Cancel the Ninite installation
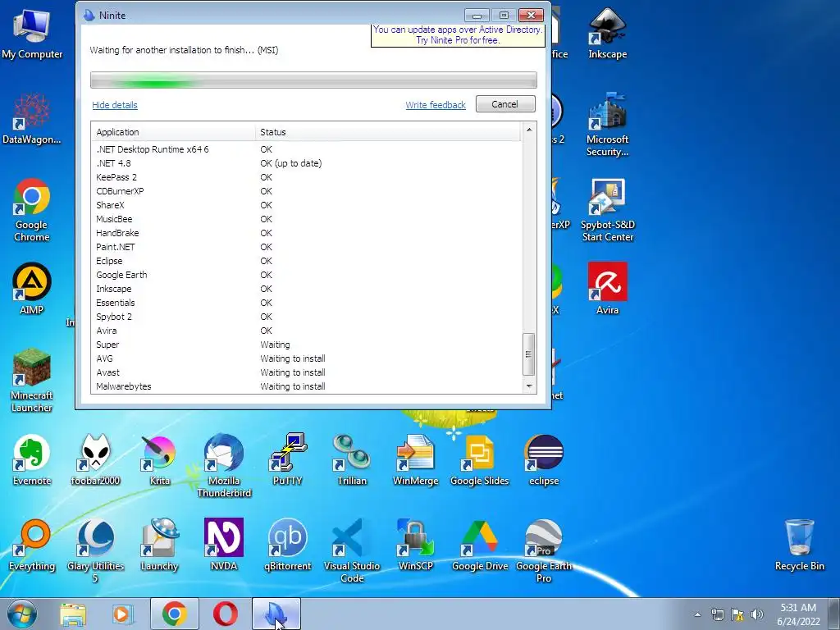This screenshot has width=840, height=630. [x=505, y=104]
